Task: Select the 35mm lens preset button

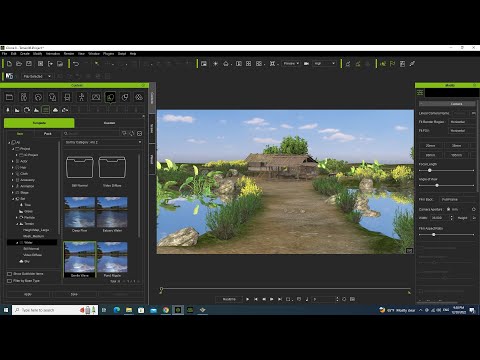Action: (x=456, y=146)
